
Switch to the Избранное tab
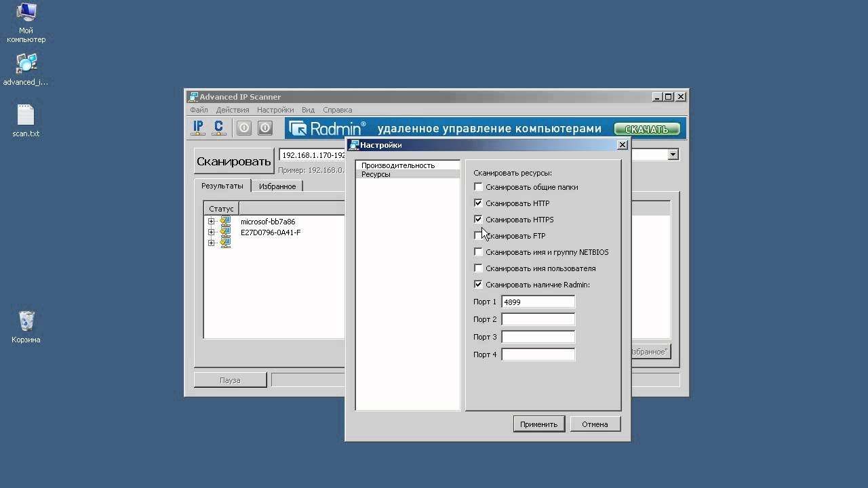pos(277,186)
